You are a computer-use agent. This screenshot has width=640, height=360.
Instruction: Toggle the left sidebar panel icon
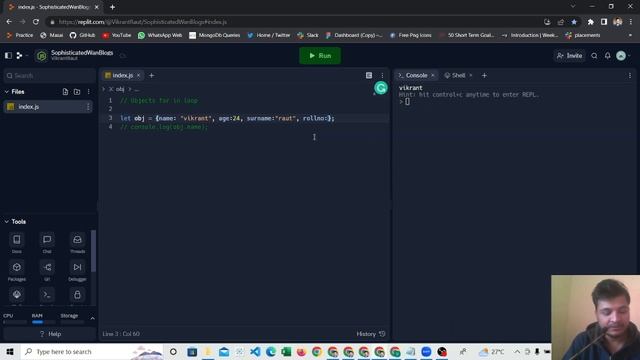coord(8,55)
